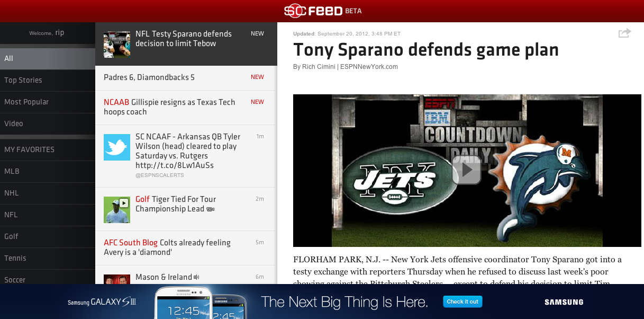Go to the Golf feed in the sidebar
This screenshot has width=644, height=319.
tap(48, 236)
